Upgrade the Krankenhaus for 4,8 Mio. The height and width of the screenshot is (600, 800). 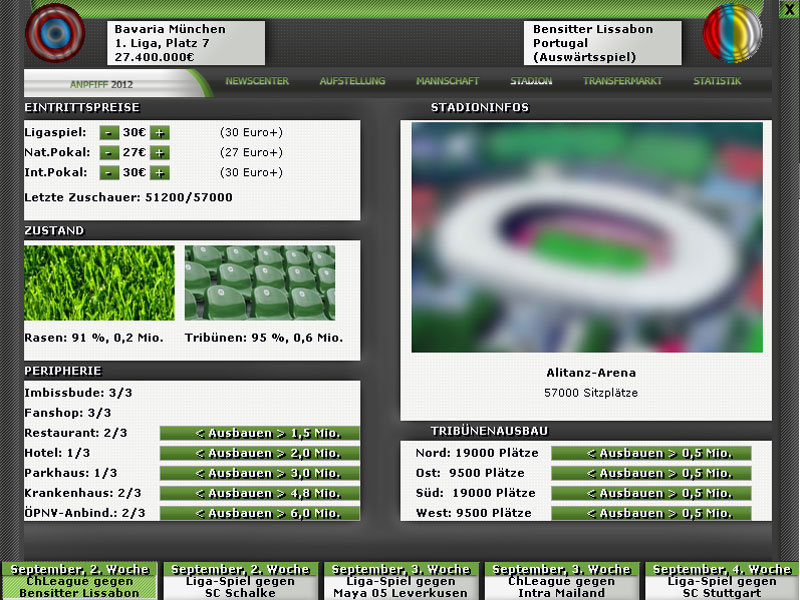pos(260,493)
